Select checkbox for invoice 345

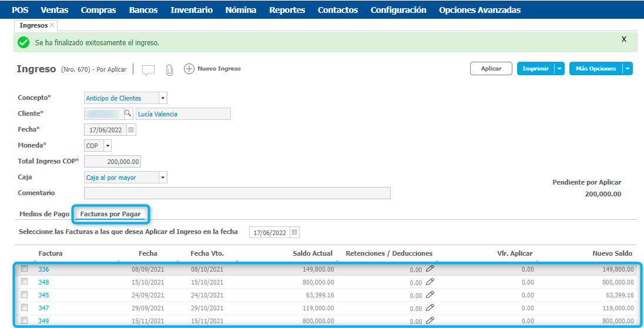point(25,294)
